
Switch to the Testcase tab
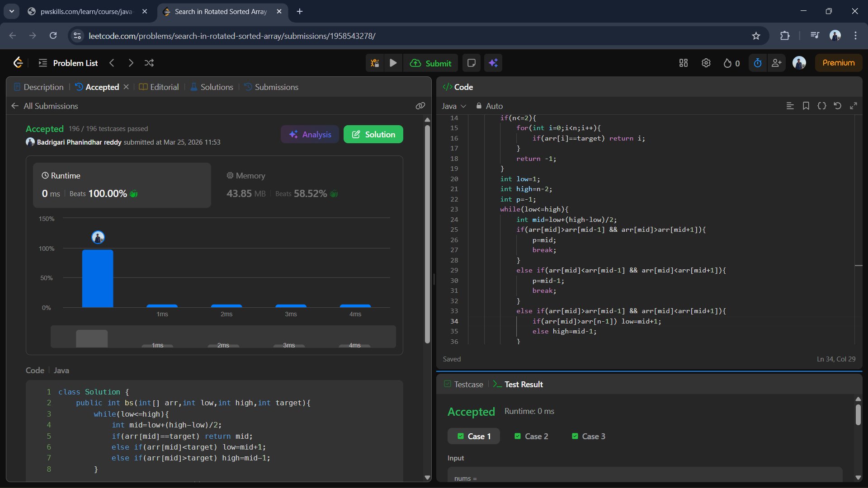(464, 384)
